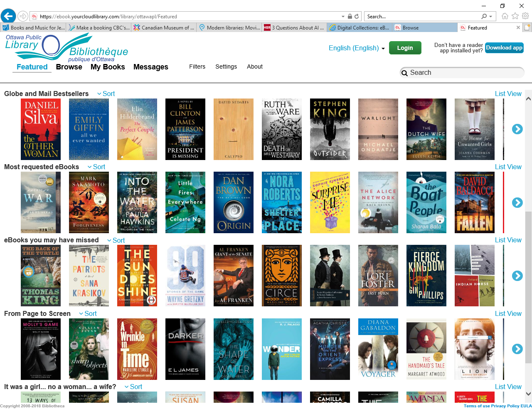This screenshot has height=409, width=532.
Task: Open the Filters menu item
Action: [x=197, y=67]
